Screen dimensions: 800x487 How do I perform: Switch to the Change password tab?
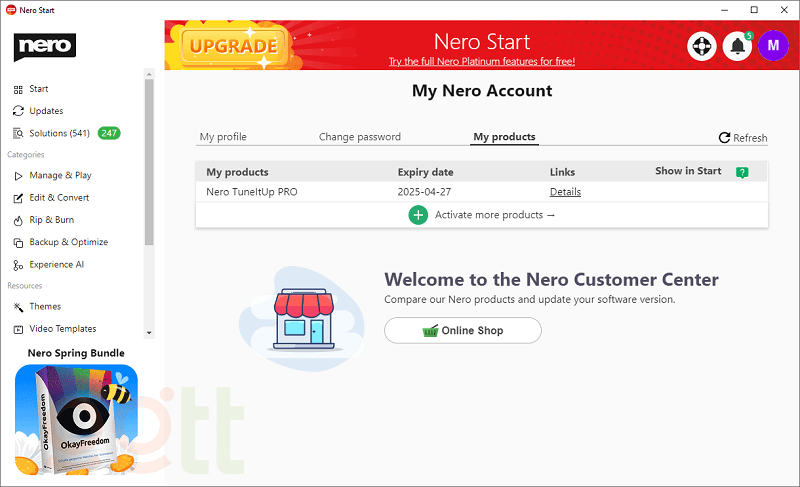(x=360, y=137)
